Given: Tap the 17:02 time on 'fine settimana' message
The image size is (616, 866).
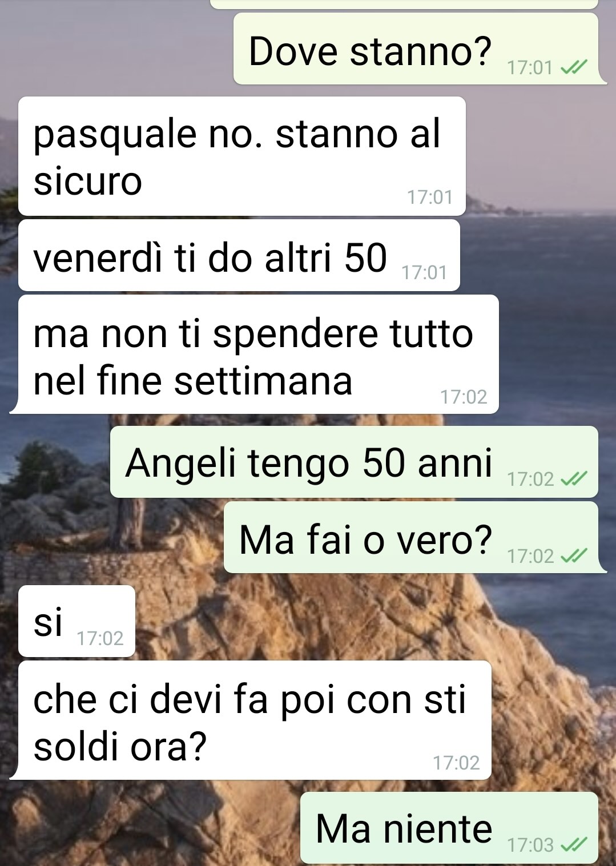Looking at the screenshot, I should pyautogui.click(x=464, y=397).
